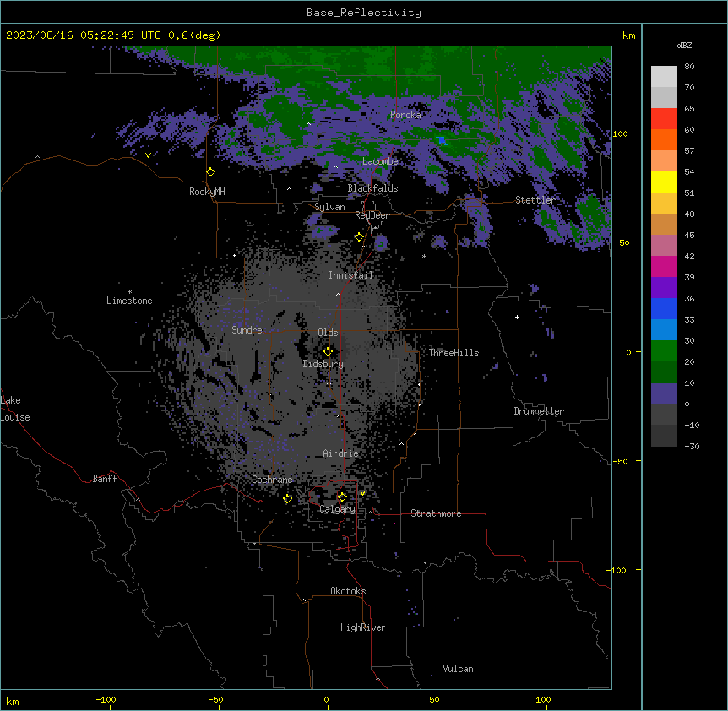Click the Stettler city label

[x=535, y=200]
